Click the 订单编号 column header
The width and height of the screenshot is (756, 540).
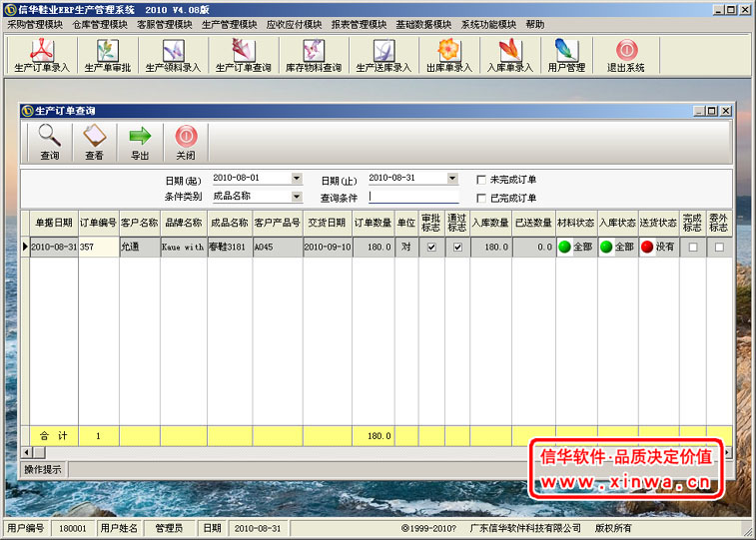98,223
